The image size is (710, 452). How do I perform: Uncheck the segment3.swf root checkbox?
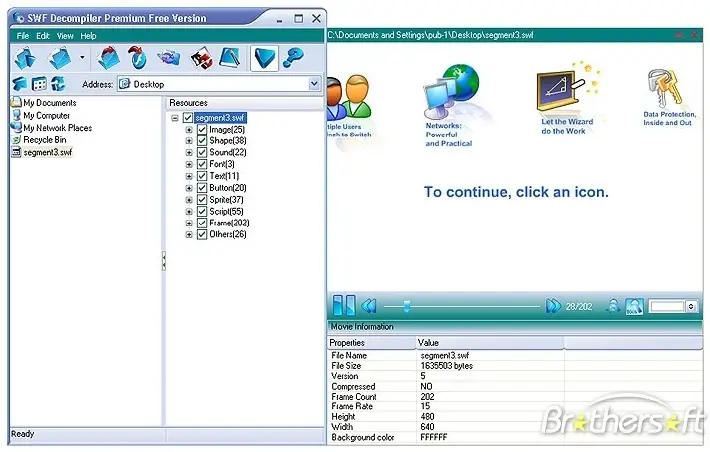point(188,118)
